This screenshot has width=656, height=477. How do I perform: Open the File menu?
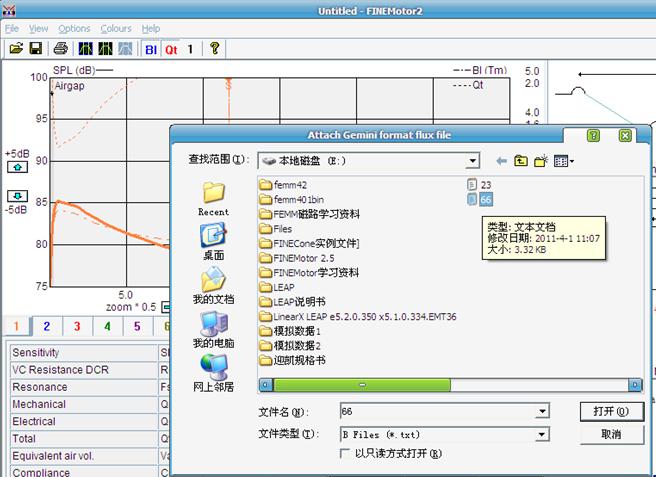(12, 28)
